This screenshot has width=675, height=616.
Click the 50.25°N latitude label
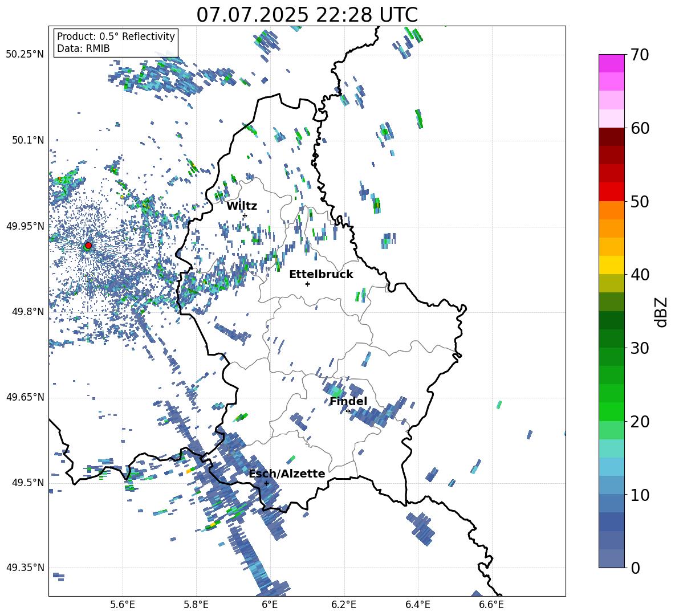[25, 55]
